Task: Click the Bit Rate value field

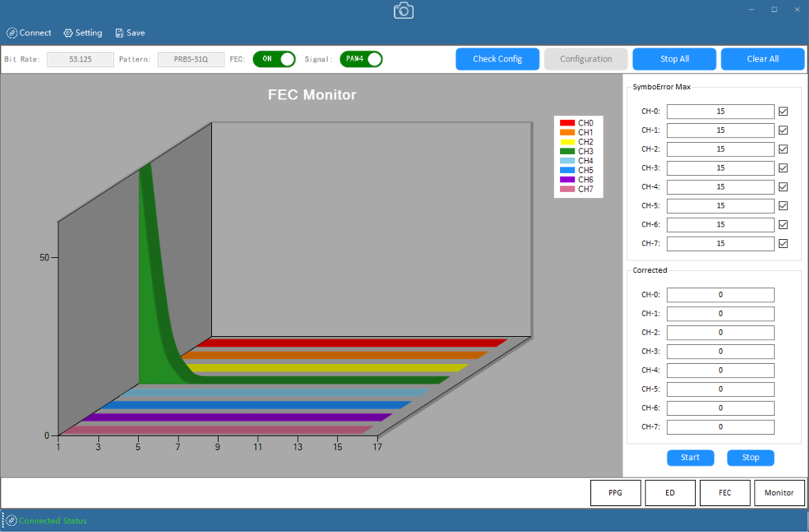Action: coord(80,59)
